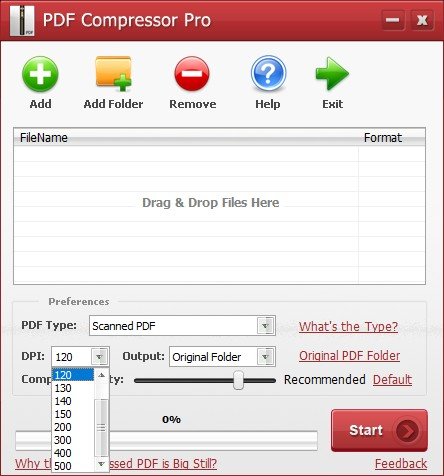Open Help via the question mark icon

click(x=268, y=73)
